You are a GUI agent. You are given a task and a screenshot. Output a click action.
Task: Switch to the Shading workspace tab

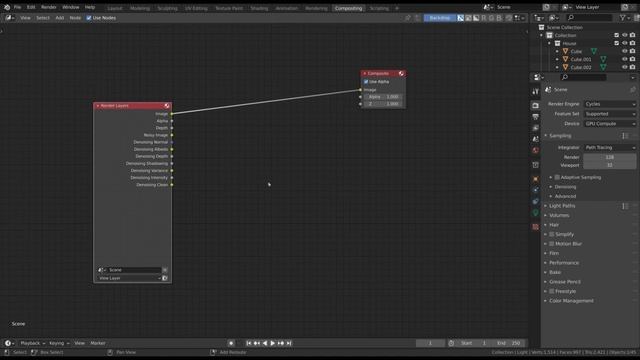pyautogui.click(x=259, y=8)
